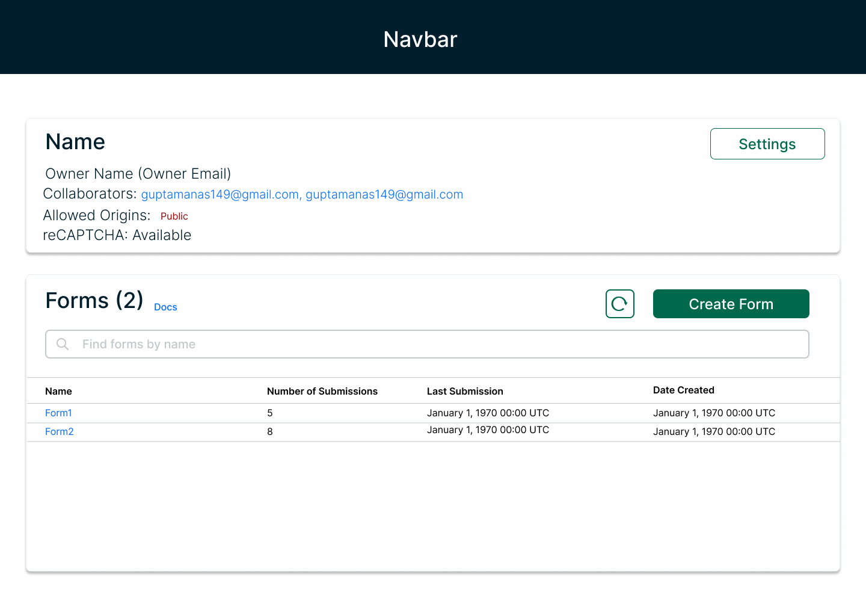Click the second collaborator email link

pos(384,194)
